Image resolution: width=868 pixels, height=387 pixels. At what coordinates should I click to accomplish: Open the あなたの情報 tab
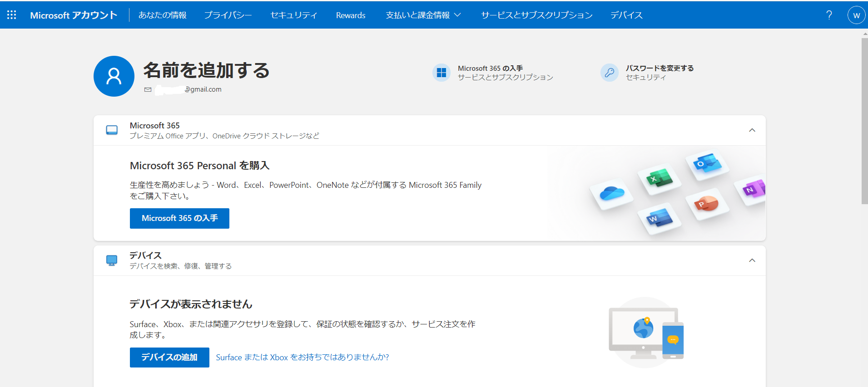click(x=163, y=15)
